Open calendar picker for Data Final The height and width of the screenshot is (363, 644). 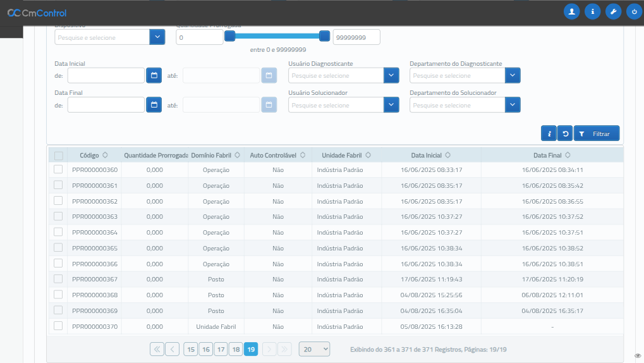pos(154,105)
